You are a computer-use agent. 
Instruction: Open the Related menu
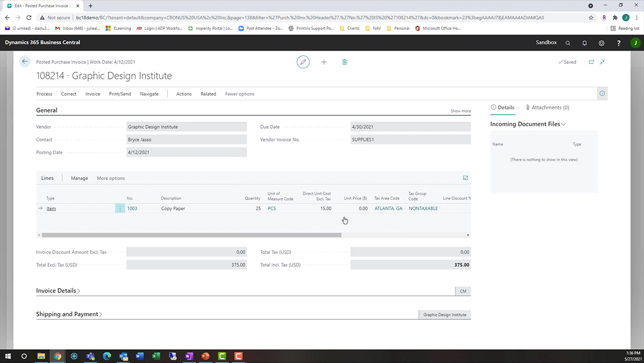point(208,94)
